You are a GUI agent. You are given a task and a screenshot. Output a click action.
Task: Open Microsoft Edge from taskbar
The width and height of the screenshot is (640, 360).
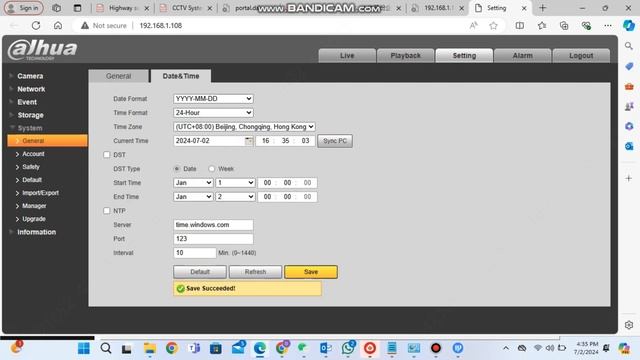pyautogui.click(x=260, y=348)
